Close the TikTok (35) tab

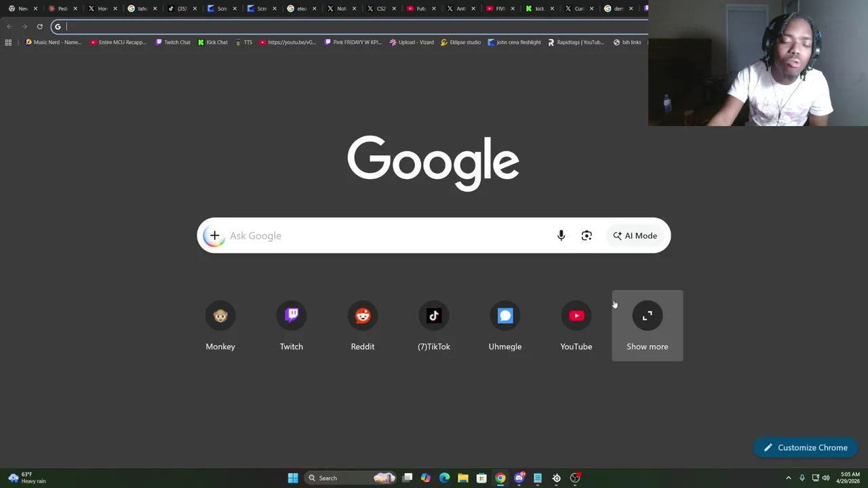195,8
